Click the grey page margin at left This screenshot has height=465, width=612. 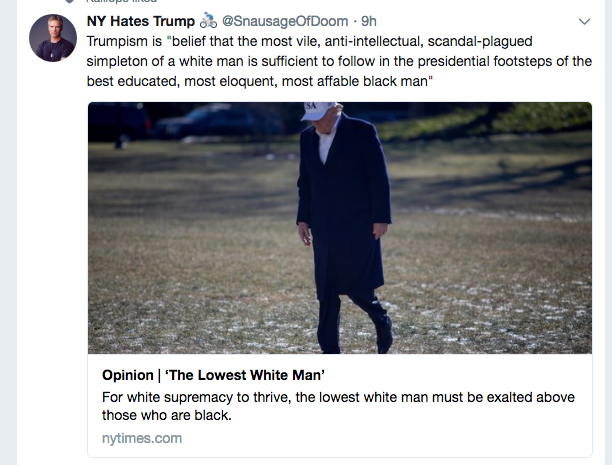pos(8,234)
